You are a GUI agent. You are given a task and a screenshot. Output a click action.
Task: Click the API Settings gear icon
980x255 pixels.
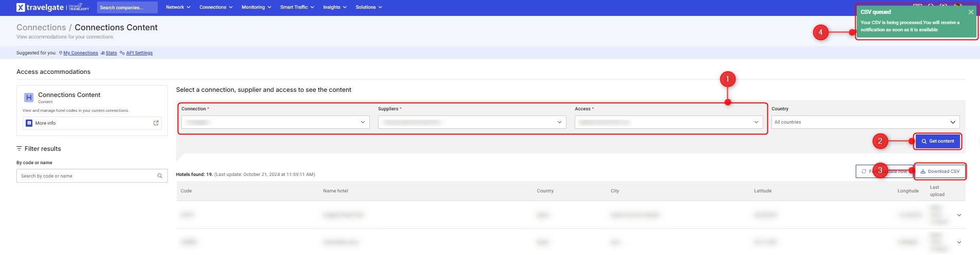coord(122,53)
